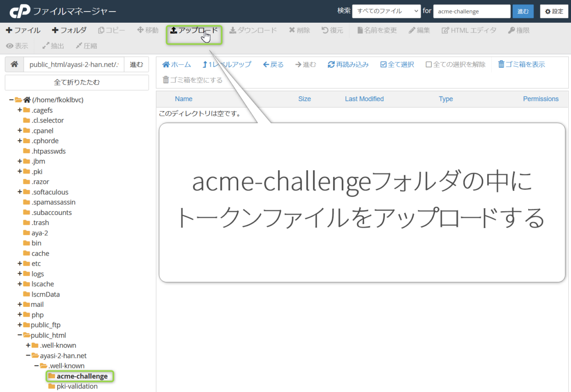Collapse the public_html folder
This screenshot has height=392, width=571.
(20, 335)
